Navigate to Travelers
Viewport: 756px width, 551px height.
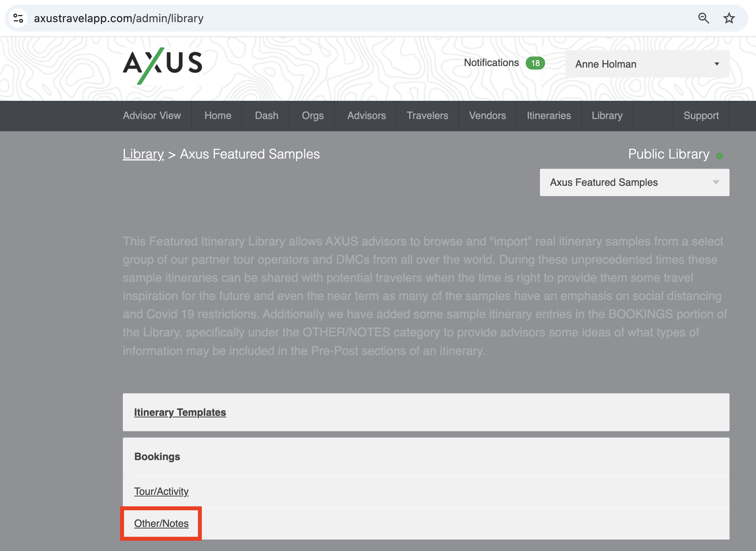tap(427, 116)
